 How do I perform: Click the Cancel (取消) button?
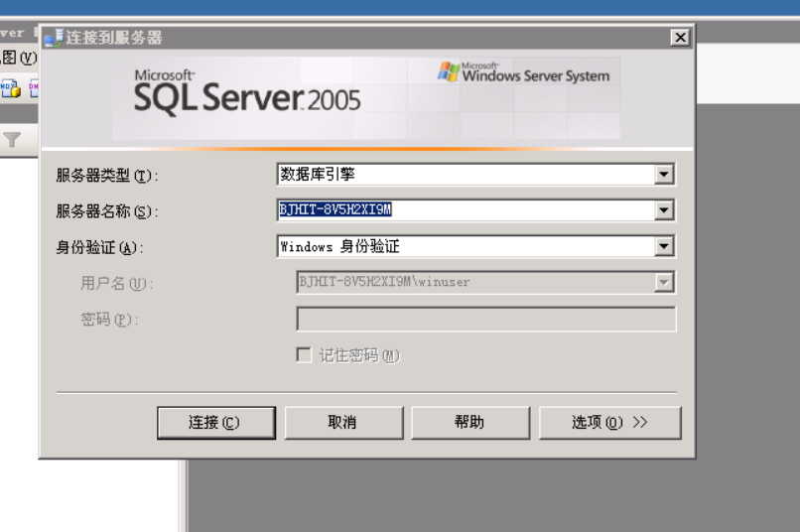(x=343, y=423)
